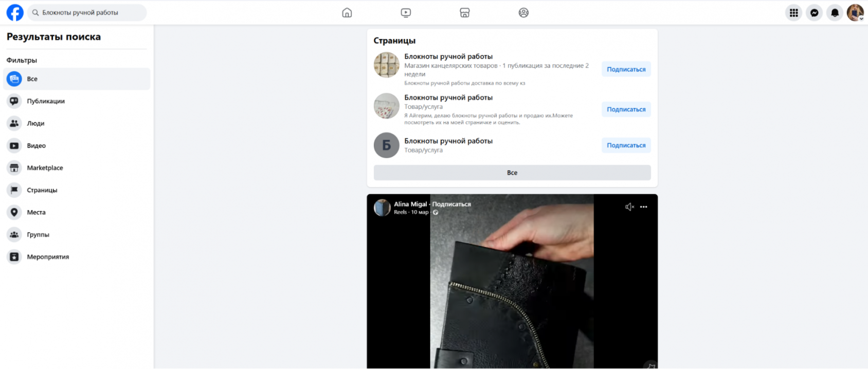This screenshot has height=369, width=868.
Task: Open notifications bell icon
Action: tap(835, 13)
